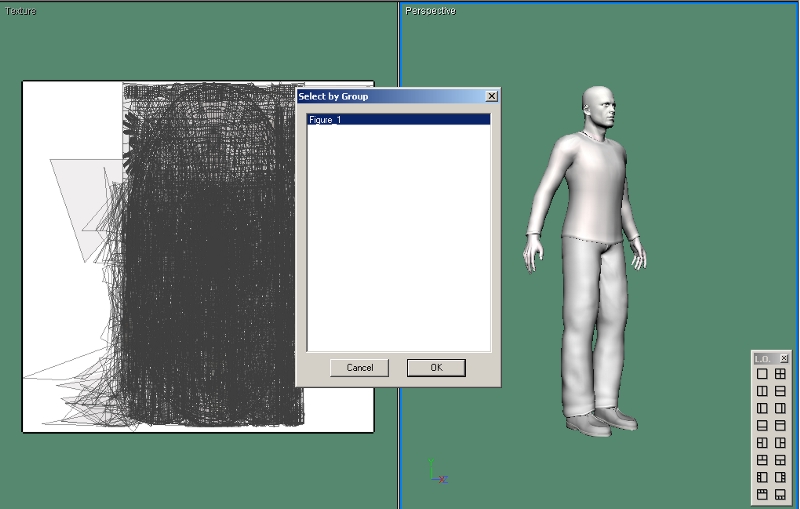Click the Texture viewport label
The height and width of the screenshot is (509, 800).
21,11
